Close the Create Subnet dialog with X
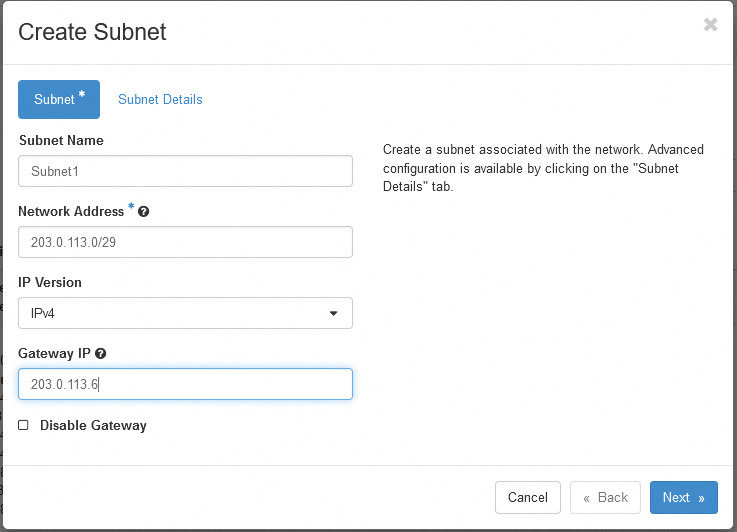This screenshot has width=737, height=532. point(710,25)
